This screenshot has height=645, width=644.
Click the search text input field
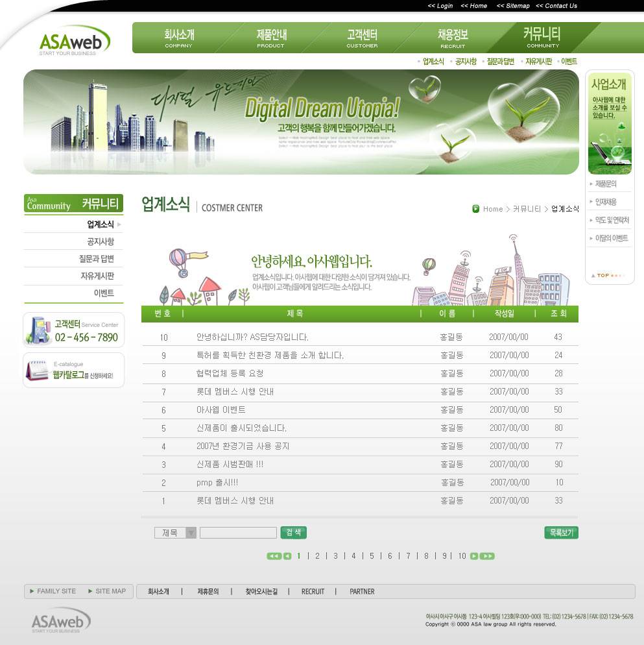(x=237, y=532)
